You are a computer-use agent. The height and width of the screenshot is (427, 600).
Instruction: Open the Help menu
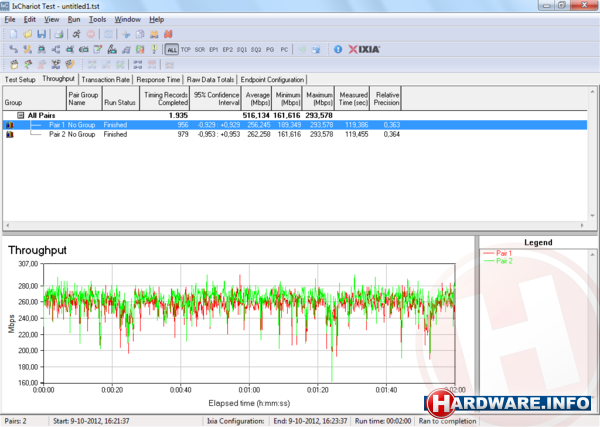pyautogui.click(x=157, y=19)
